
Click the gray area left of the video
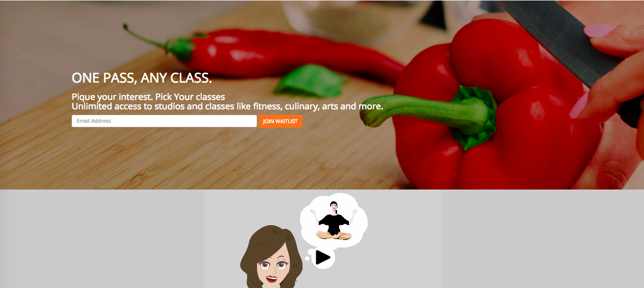(x=102, y=239)
